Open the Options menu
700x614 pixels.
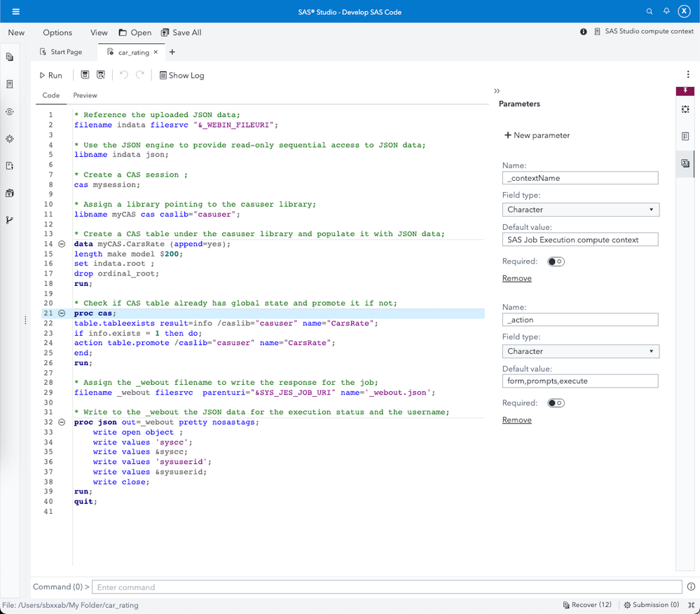pos(57,32)
